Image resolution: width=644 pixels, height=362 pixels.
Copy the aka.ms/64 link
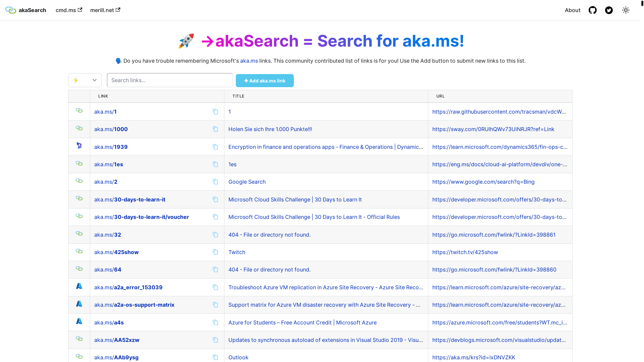click(x=215, y=269)
